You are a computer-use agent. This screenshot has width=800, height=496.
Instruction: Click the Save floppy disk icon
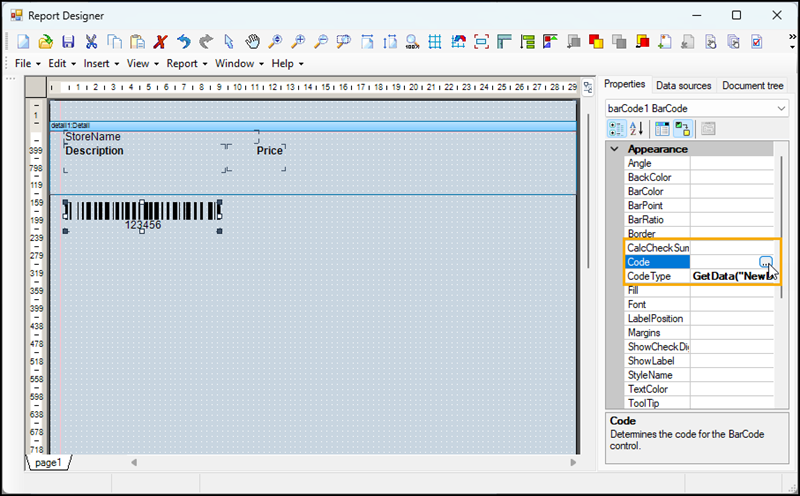68,41
